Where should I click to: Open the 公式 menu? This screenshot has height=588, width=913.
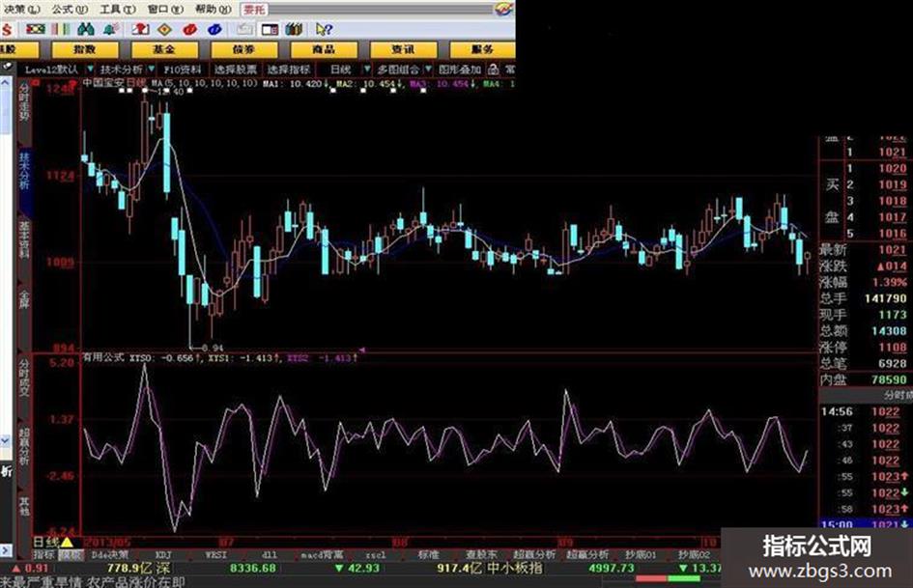[x=70, y=9]
